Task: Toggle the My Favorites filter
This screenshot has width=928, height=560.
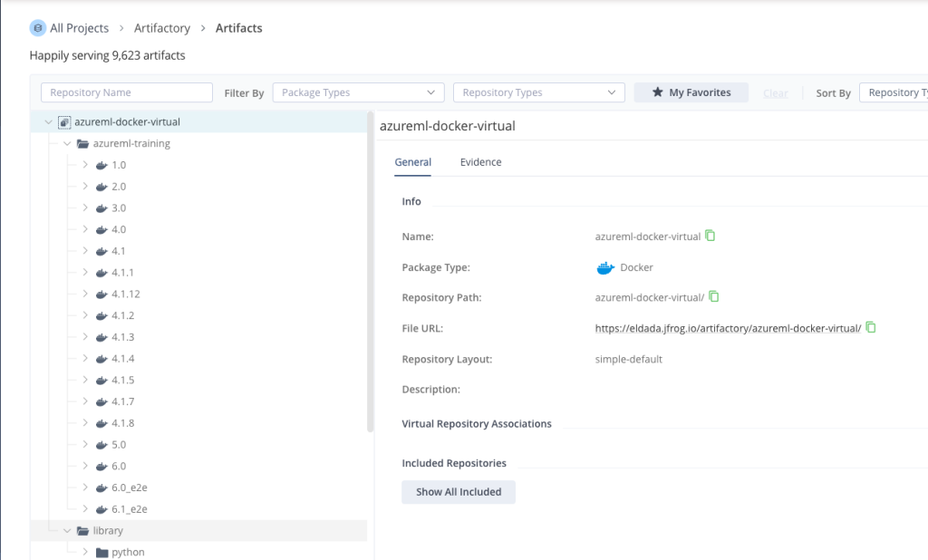Action: pyautogui.click(x=691, y=92)
